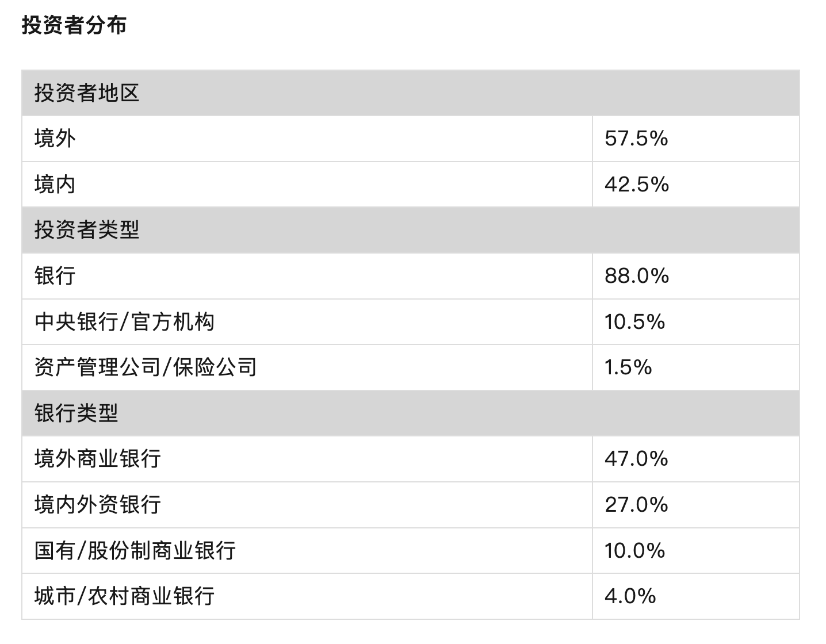
Task: Click the 国有/股份制商业银行 row label
Action: pyautogui.click(x=135, y=550)
